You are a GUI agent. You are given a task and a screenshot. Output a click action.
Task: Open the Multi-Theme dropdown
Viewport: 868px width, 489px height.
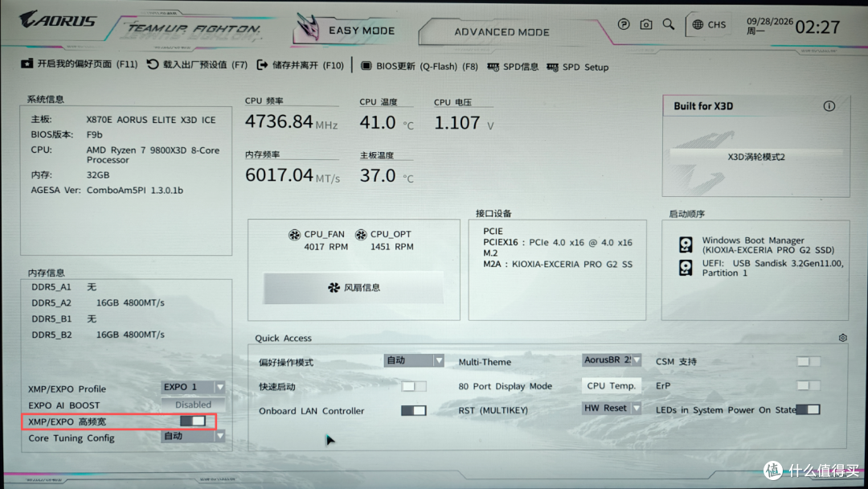tap(612, 360)
